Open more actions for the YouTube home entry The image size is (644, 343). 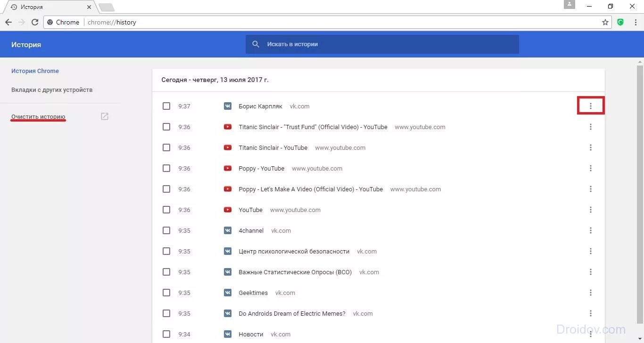(590, 210)
